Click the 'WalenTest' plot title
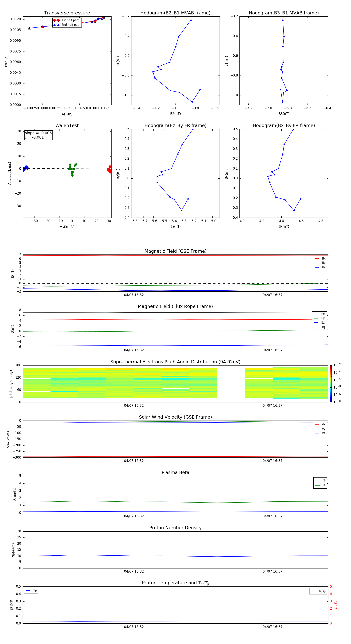Image resolution: width=351 pixels, height=644 pixels. pos(67,125)
